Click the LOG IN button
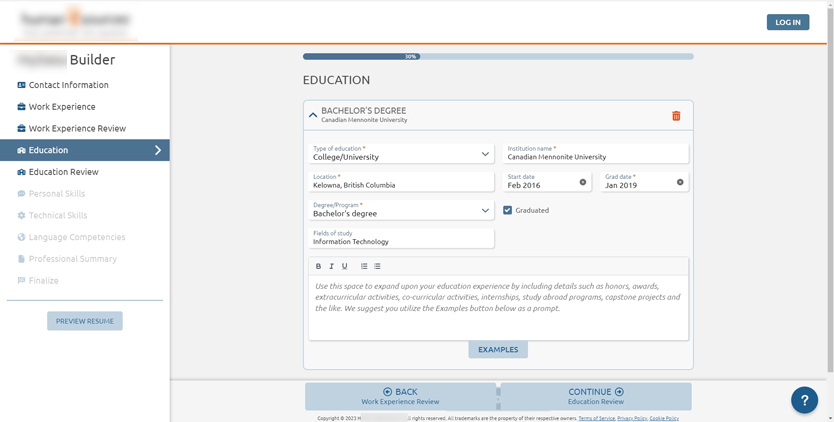Screen dimensions: 834x422 point(787,22)
